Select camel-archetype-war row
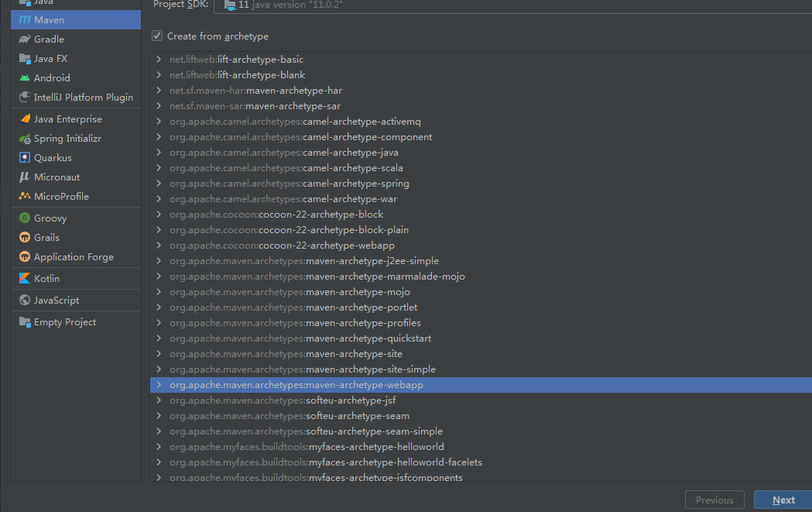Viewport: 812px width, 512px height. pos(481,199)
